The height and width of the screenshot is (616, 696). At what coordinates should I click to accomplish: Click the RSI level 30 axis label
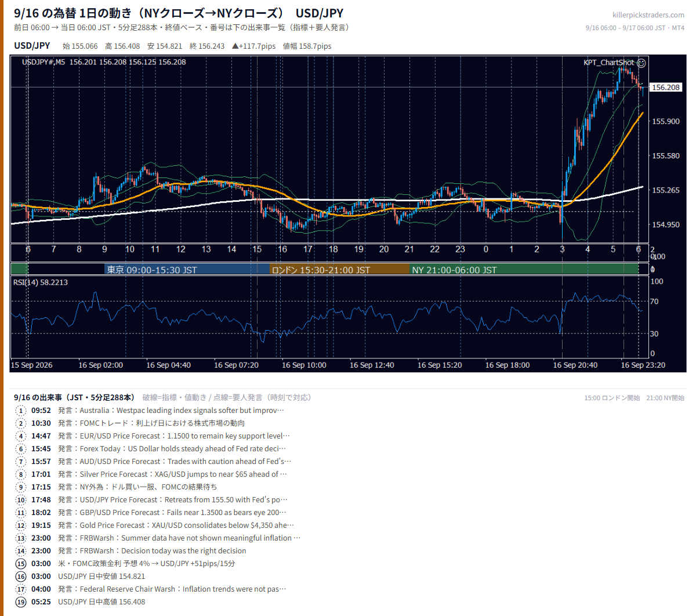(x=654, y=334)
